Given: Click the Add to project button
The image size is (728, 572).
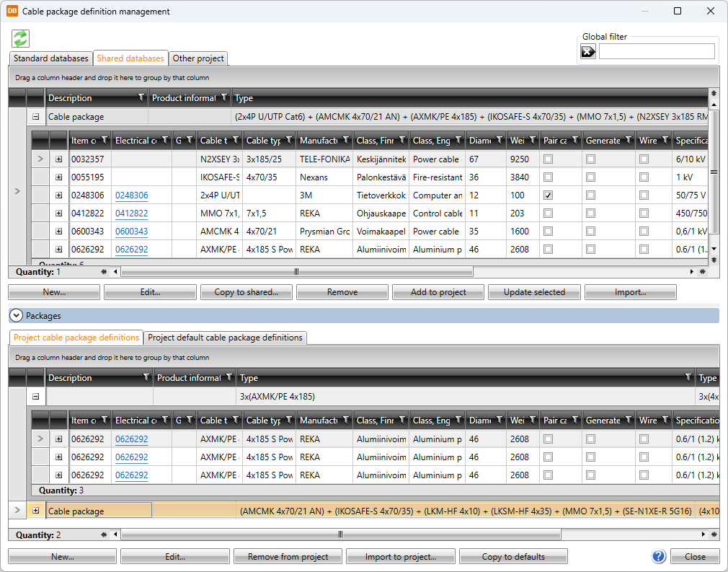Looking at the screenshot, I should tap(438, 292).
